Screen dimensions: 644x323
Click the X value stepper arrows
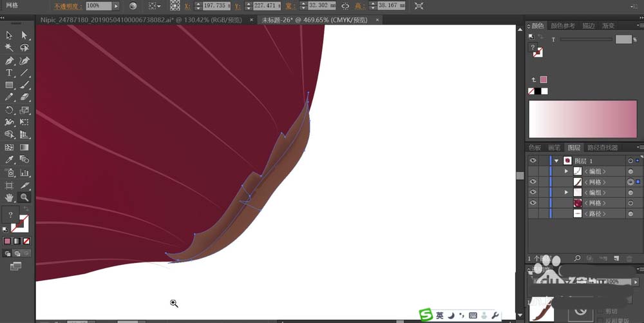tap(198, 6)
